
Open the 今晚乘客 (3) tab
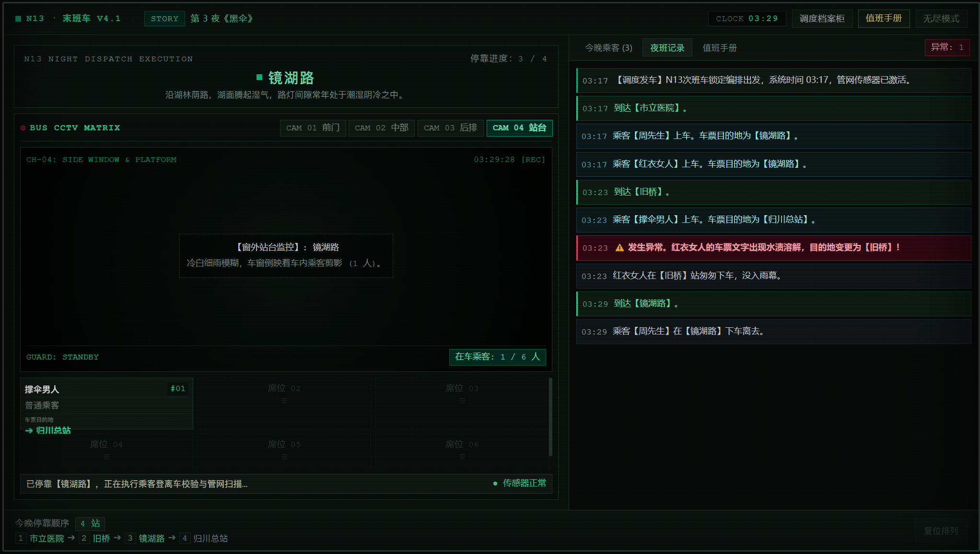tap(608, 48)
